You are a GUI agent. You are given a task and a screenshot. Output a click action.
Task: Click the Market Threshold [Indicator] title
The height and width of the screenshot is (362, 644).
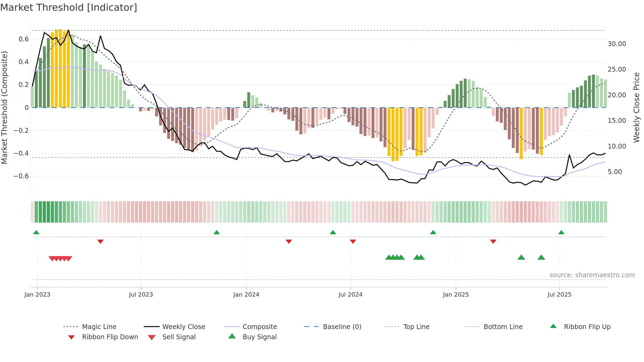(x=69, y=8)
